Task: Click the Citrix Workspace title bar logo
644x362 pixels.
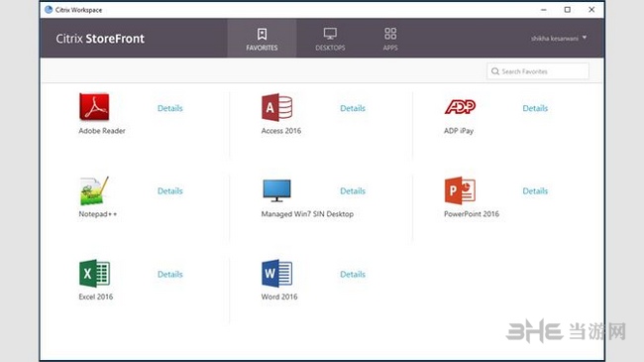Action: (49, 10)
